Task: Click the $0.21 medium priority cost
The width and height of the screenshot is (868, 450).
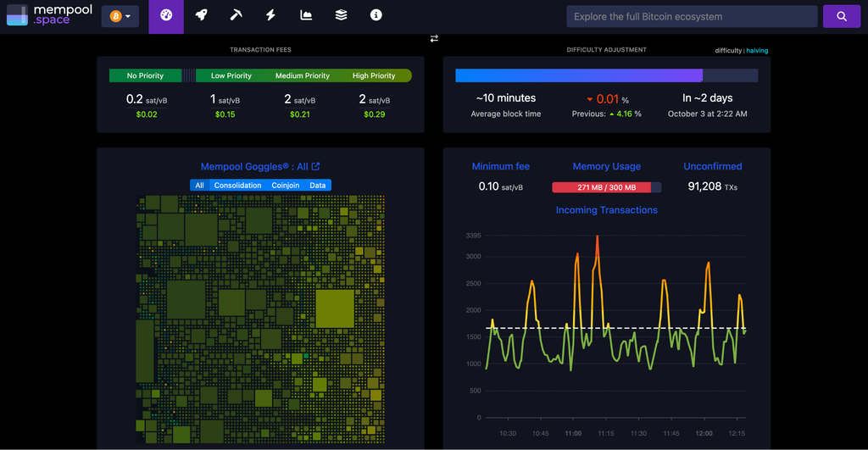Action: pyautogui.click(x=299, y=114)
